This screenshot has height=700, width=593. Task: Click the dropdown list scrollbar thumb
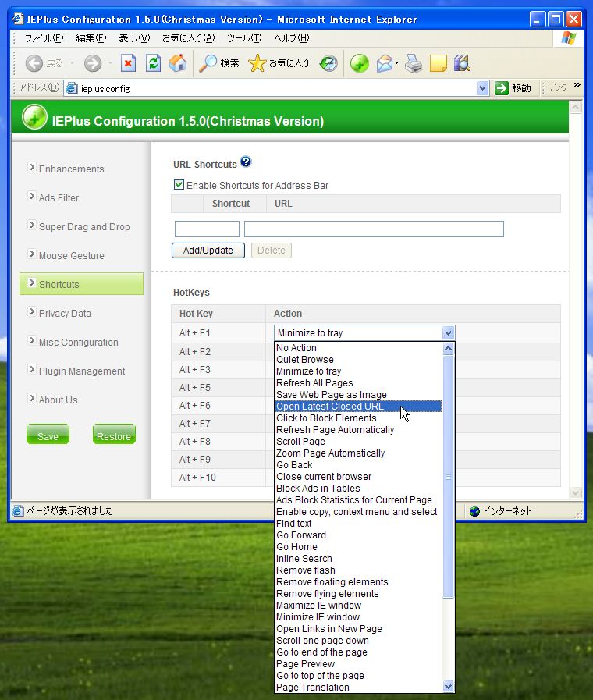coord(448,476)
